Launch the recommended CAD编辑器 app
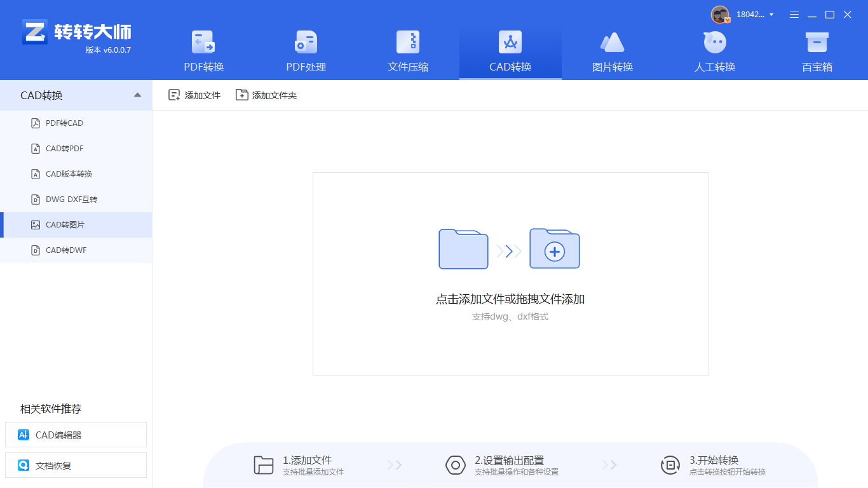The image size is (868, 488). coord(76,435)
